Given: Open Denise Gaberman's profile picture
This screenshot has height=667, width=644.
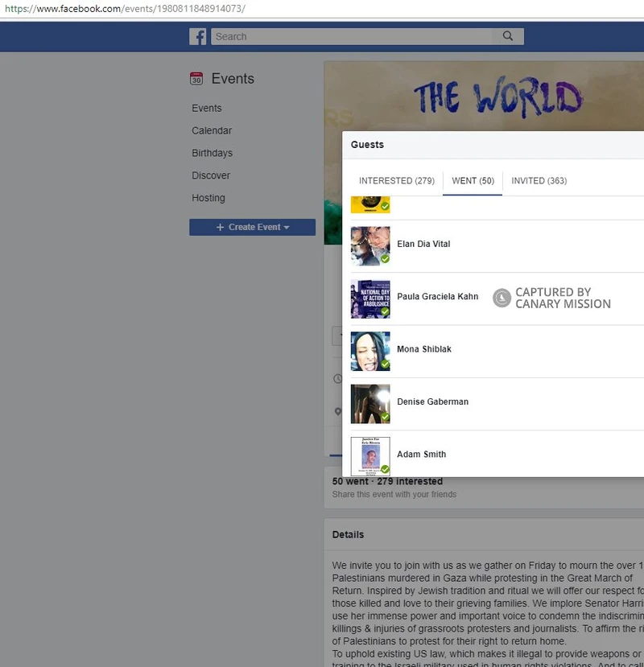Looking at the screenshot, I should coord(370,404).
